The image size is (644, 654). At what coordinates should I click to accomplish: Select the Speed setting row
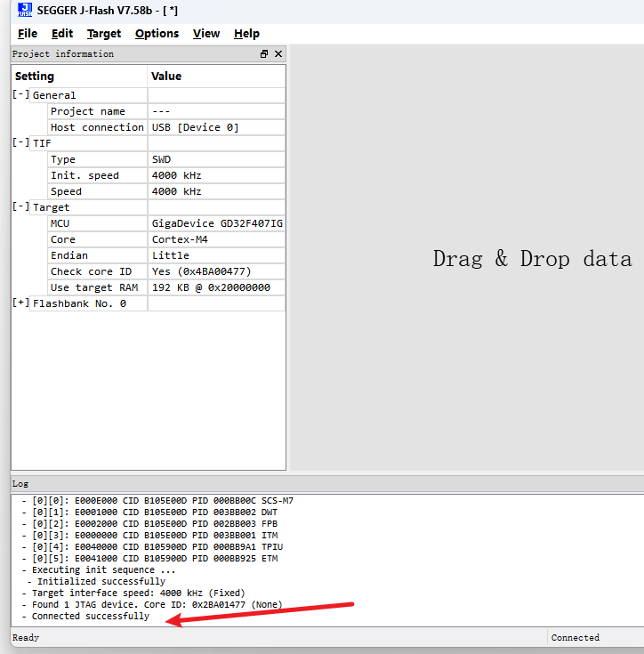(x=97, y=191)
